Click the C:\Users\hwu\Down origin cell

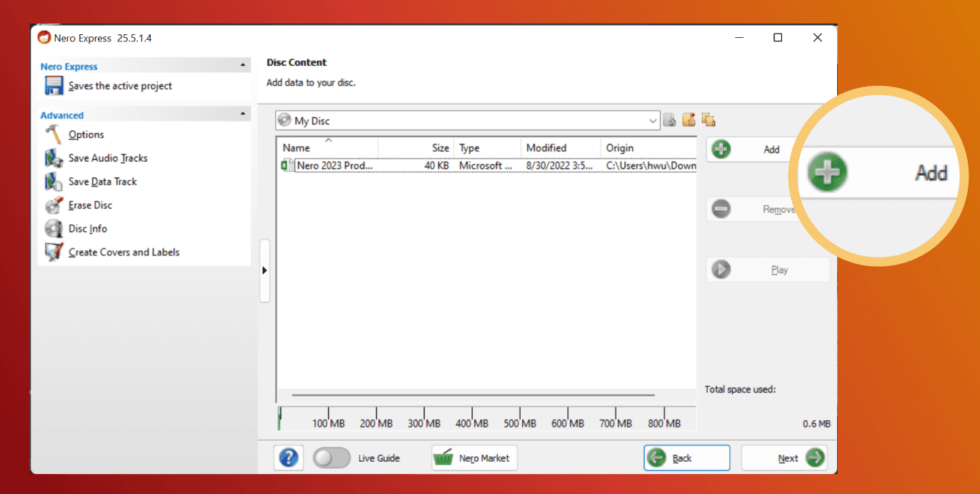point(651,165)
